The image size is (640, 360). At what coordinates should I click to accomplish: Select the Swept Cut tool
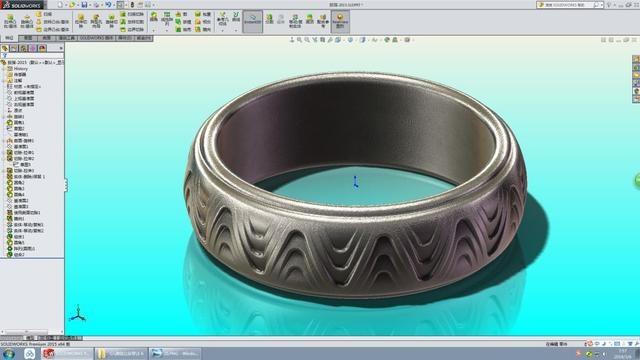(x=132, y=14)
